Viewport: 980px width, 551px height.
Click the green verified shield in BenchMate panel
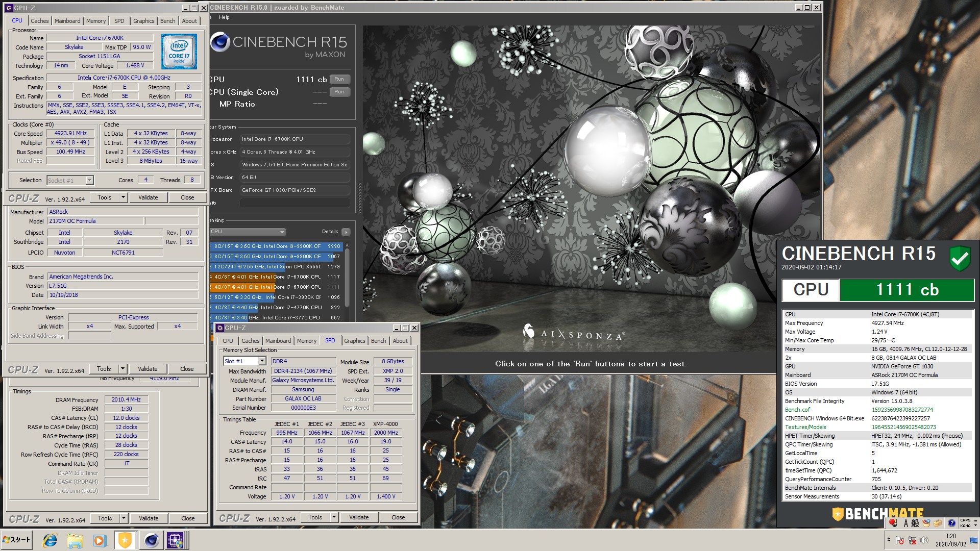[960, 259]
